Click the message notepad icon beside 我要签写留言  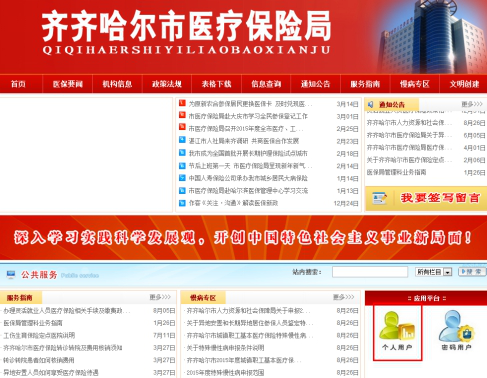(x=380, y=198)
